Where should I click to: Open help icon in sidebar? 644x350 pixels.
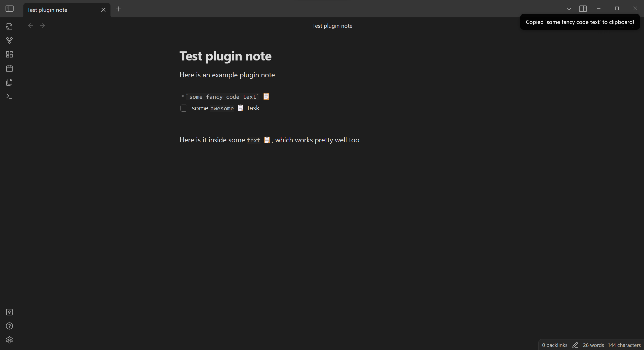pos(9,326)
